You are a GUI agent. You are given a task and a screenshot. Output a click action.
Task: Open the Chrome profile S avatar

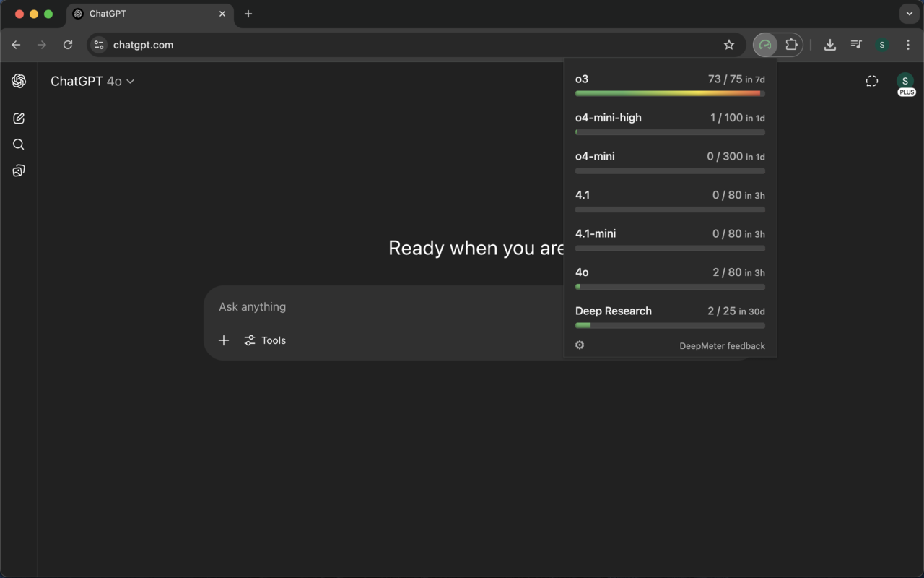(x=882, y=45)
